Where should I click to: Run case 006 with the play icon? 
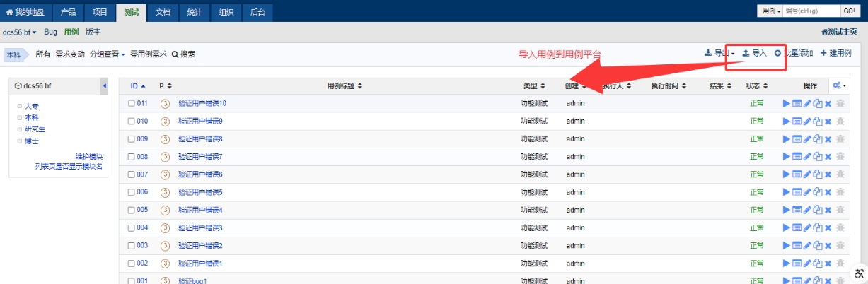coord(787,191)
